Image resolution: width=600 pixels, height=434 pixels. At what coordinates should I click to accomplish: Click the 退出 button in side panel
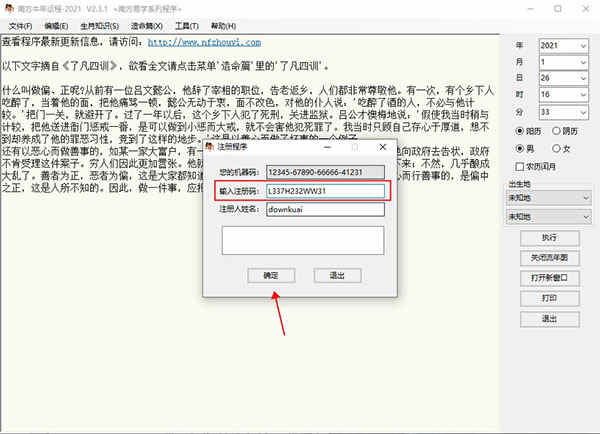(549, 319)
